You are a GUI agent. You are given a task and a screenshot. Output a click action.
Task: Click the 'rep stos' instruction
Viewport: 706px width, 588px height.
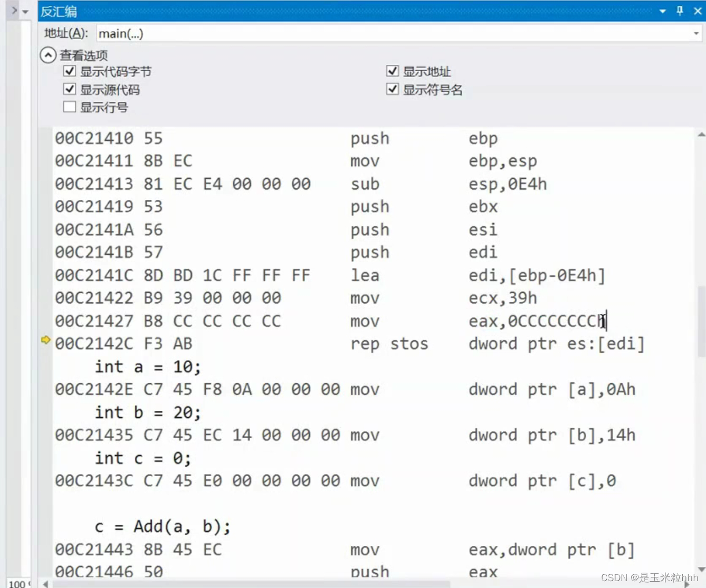pos(389,344)
